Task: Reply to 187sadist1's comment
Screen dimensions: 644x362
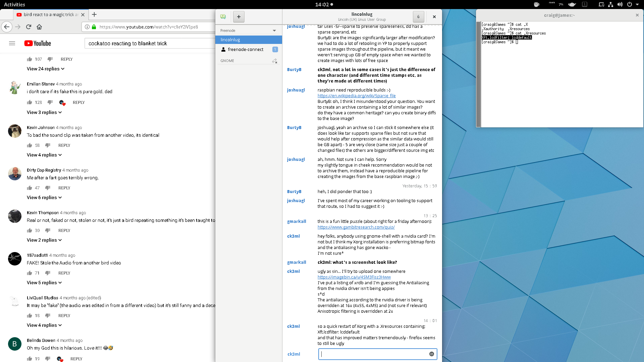Action: pyautogui.click(x=64, y=273)
